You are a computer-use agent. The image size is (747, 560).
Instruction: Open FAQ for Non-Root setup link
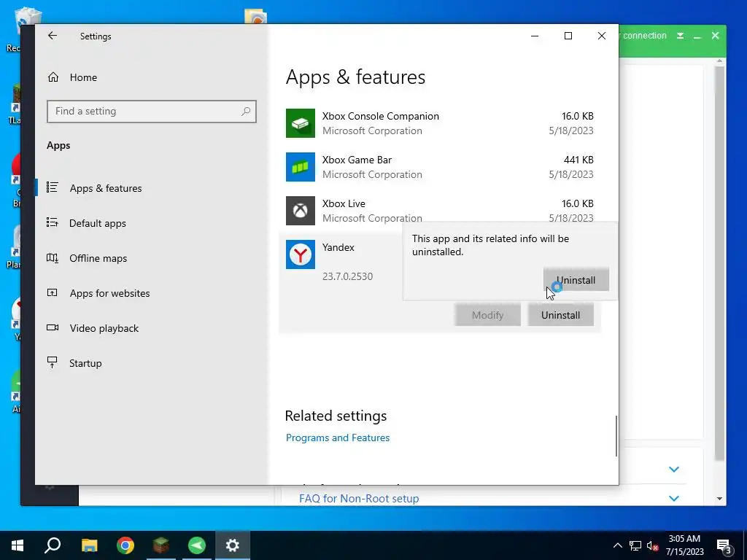click(x=359, y=499)
